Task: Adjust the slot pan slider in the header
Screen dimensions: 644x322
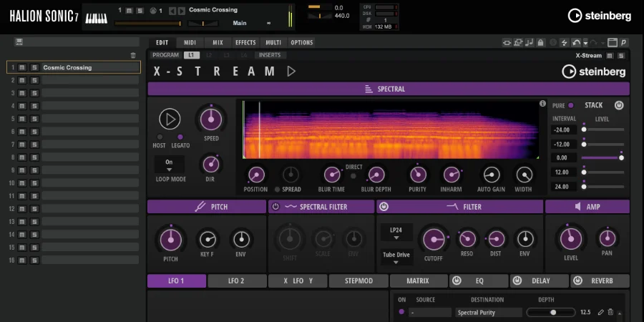Action: tap(203, 24)
